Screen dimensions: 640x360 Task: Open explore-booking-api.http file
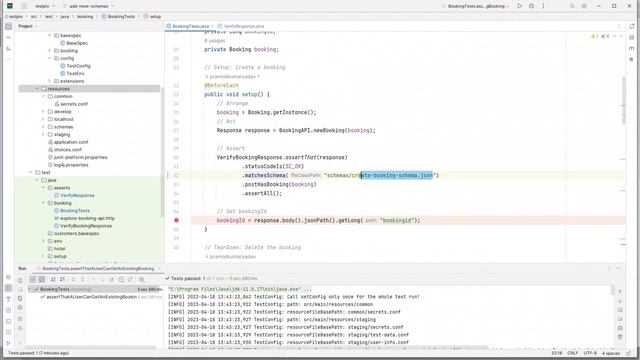click(84, 218)
